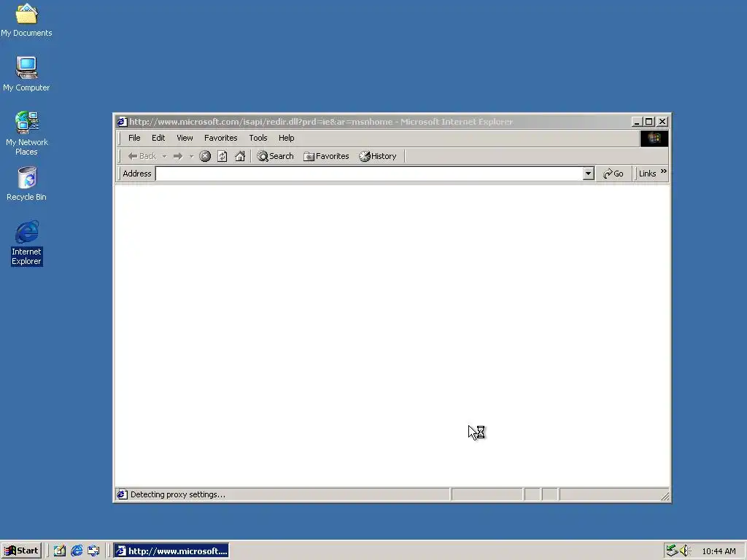
Task: Click the microsoft.com taskbar button
Action: point(171,551)
